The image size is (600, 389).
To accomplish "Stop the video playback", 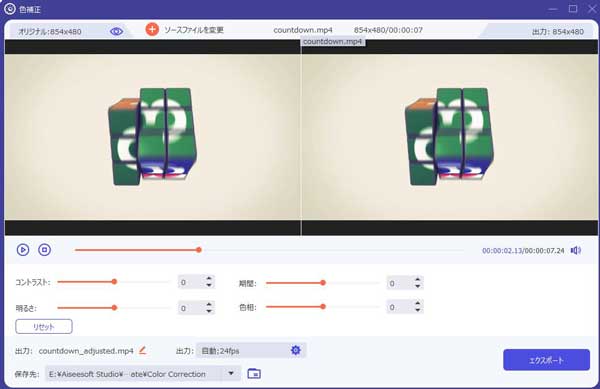I will click(44, 250).
